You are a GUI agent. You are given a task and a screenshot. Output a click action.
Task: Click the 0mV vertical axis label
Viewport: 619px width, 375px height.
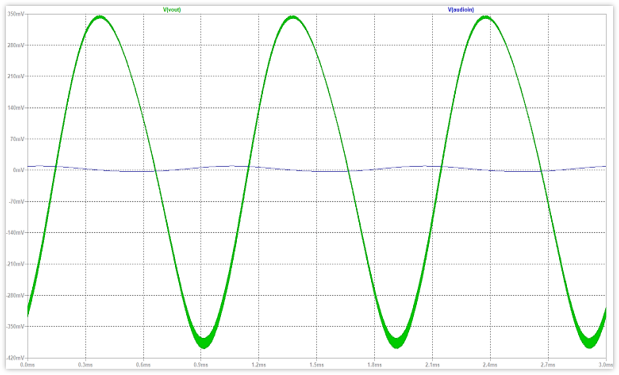19,170
